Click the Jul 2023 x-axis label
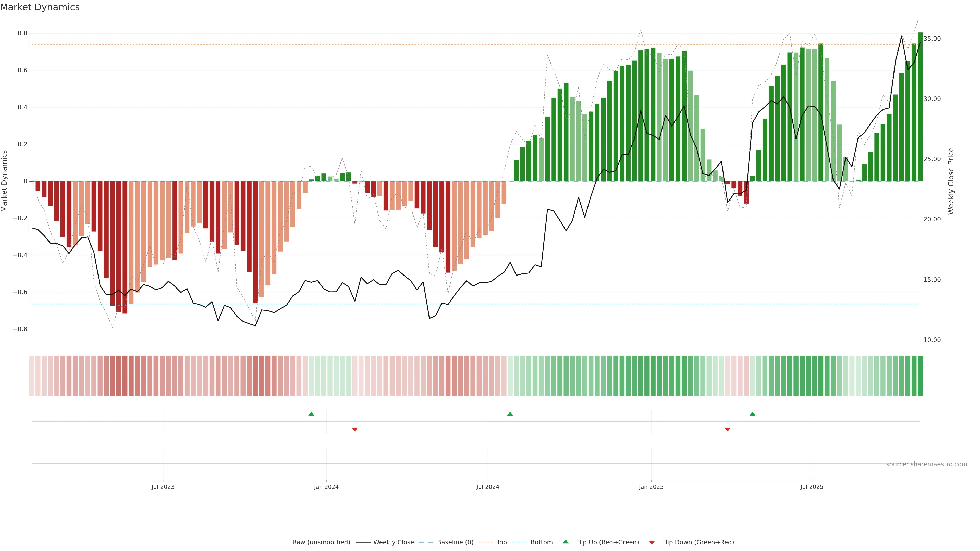This screenshot has width=980, height=551. point(163,487)
